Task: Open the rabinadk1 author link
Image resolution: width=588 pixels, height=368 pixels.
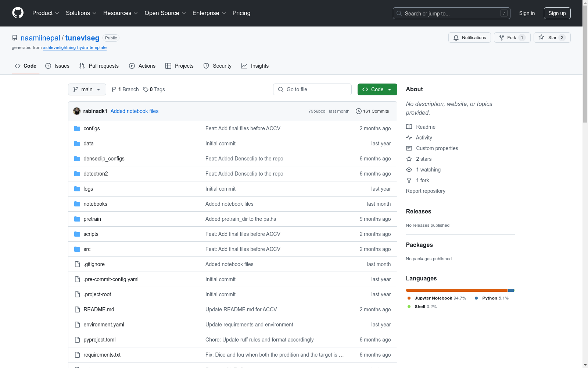Action: tap(95, 111)
